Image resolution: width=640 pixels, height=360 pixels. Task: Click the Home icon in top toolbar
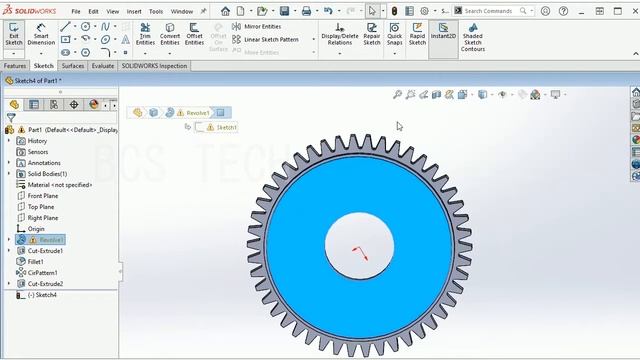click(x=225, y=11)
